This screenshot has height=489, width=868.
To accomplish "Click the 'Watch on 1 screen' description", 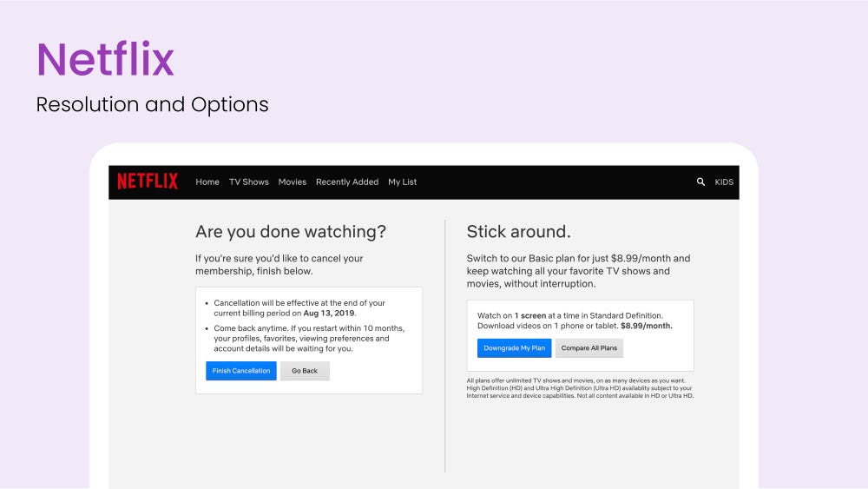I will (x=575, y=320).
